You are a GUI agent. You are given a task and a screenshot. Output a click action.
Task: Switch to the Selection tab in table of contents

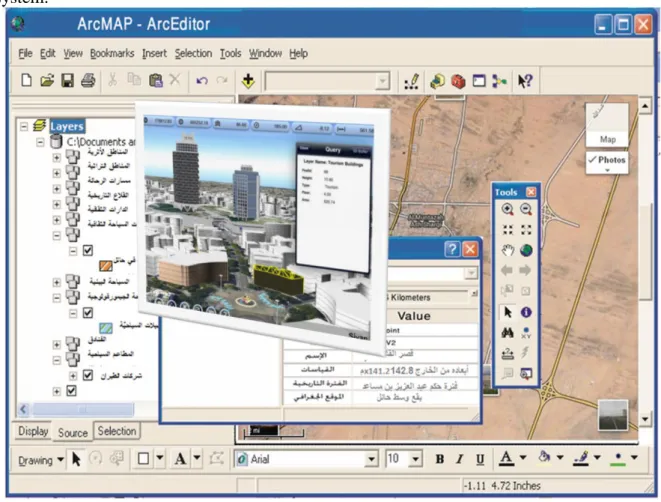117,431
